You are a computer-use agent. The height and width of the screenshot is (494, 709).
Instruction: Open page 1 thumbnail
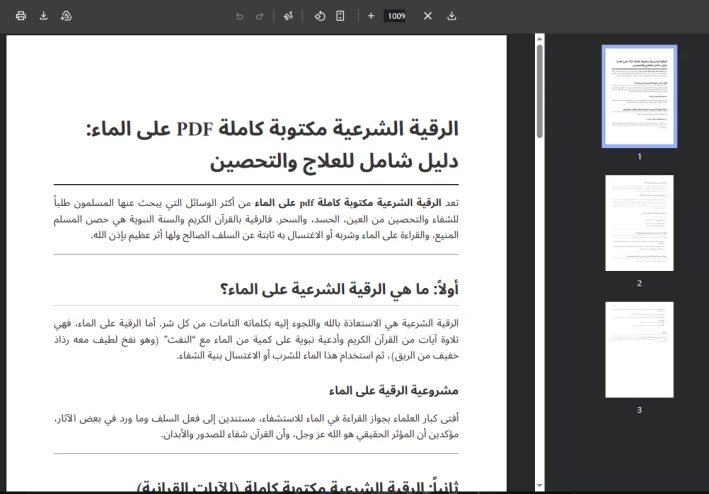[x=639, y=96]
